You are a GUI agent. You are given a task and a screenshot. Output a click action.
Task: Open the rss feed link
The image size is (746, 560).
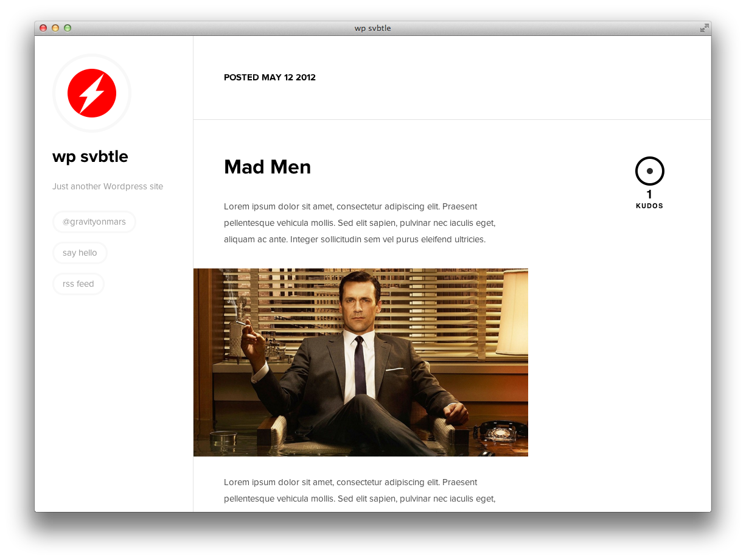pyautogui.click(x=78, y=284)
